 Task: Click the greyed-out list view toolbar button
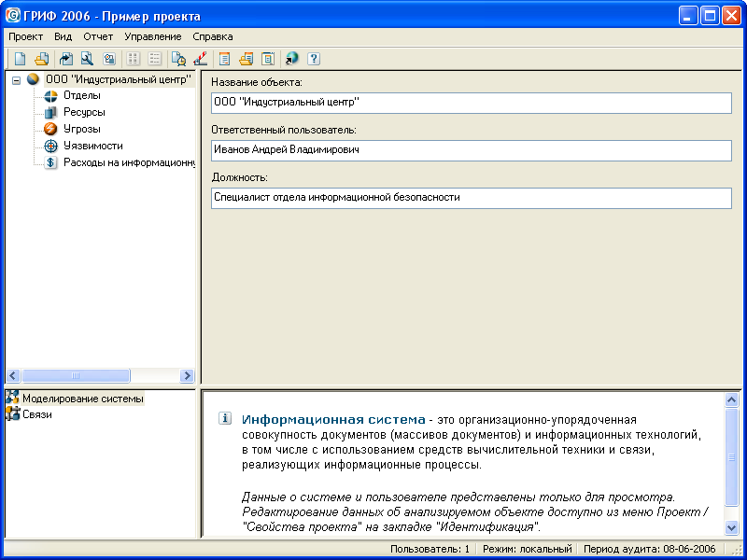(x=154, y=59)
